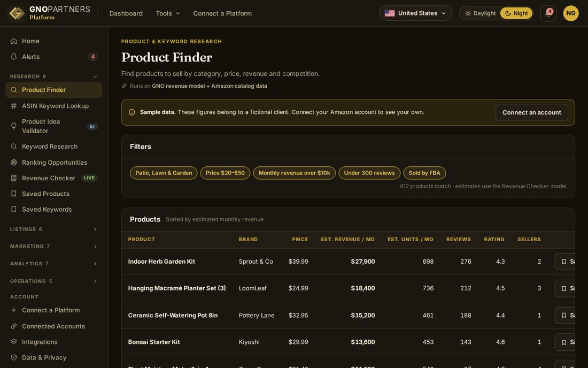Click the Home house icon in sidebar
This screenshot has width=588, height=368.
[14, 41]
